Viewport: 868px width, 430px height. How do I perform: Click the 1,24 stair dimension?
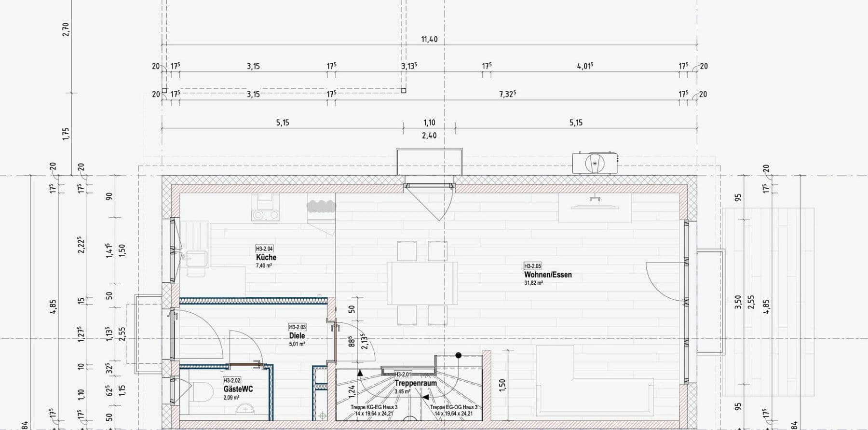point(352,392)
